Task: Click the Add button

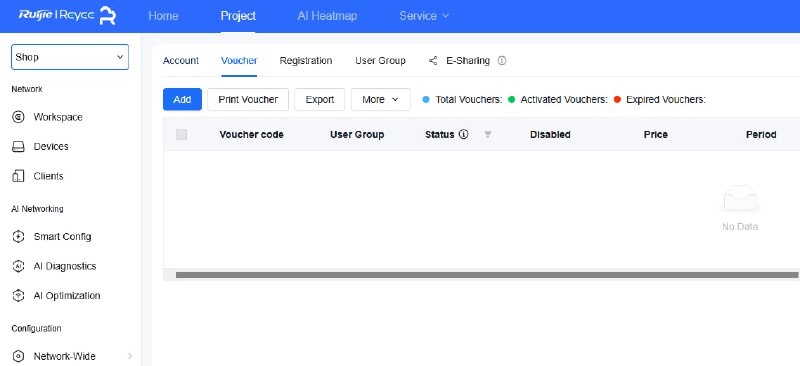Action: pos(182,100)
